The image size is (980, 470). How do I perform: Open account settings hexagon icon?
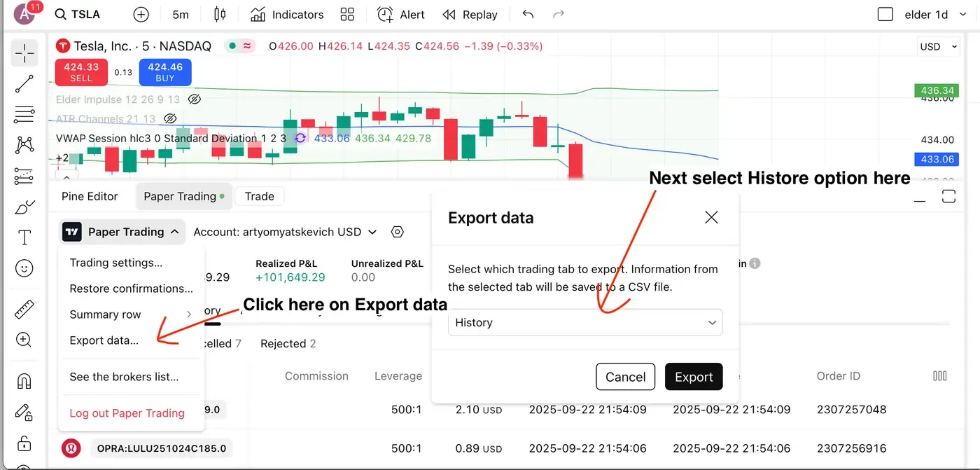click(398, 232)
